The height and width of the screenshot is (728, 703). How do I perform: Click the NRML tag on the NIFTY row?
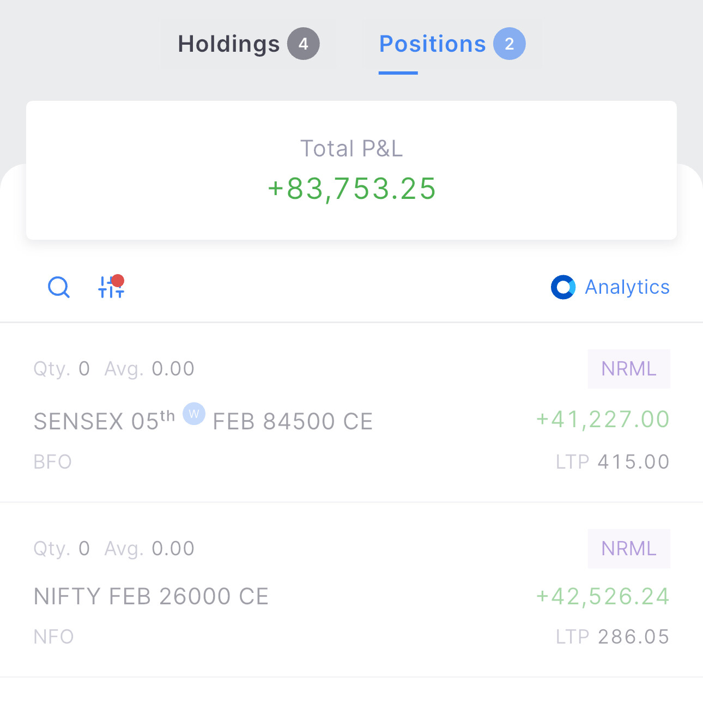click(x=628, y=549)
